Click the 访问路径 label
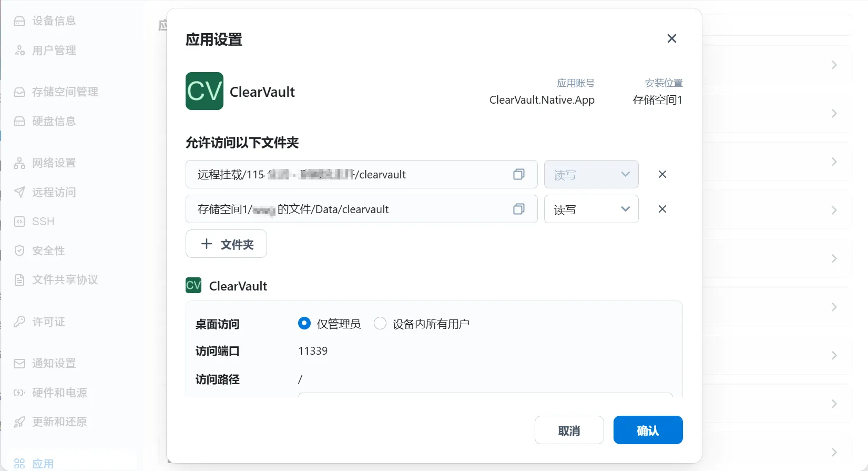Image resolution: width=868 pixels, height=471 pixels. (x=218, y=379)
